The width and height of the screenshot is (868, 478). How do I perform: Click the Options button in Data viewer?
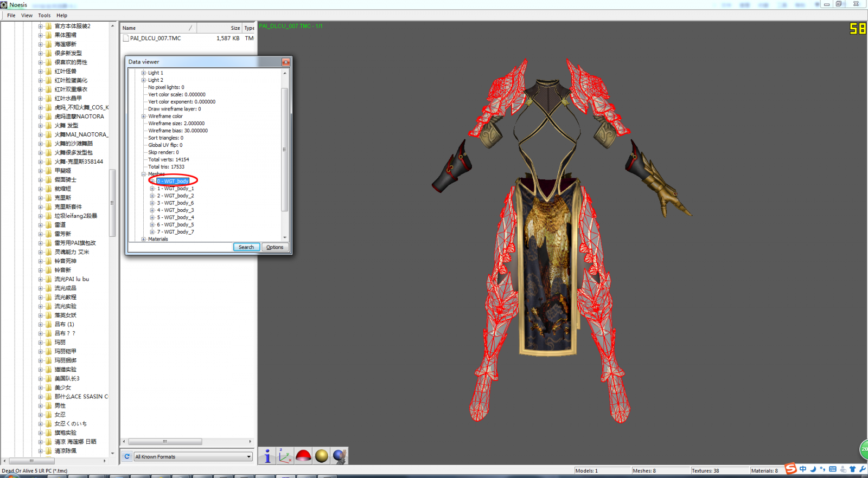(275, 247)
